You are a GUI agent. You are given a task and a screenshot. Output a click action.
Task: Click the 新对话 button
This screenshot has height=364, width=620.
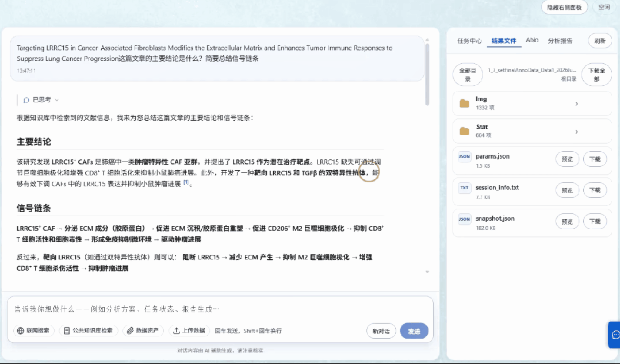pyautogui.click(x=381, y=331)
